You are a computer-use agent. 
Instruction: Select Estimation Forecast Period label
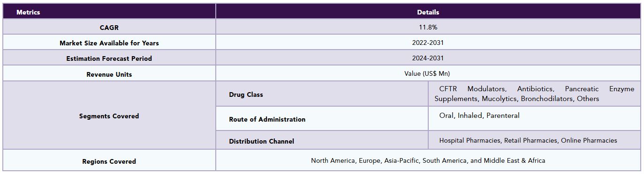point(109,58)
